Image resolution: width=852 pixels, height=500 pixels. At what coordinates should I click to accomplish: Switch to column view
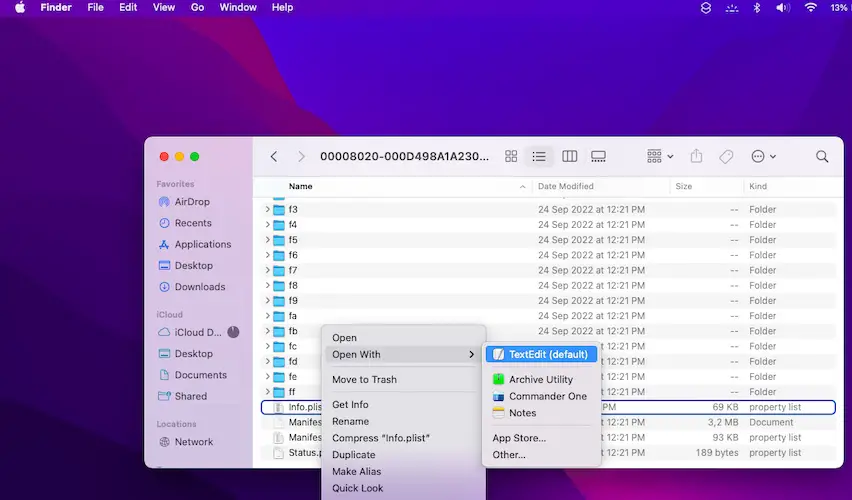tap(570, 157)
